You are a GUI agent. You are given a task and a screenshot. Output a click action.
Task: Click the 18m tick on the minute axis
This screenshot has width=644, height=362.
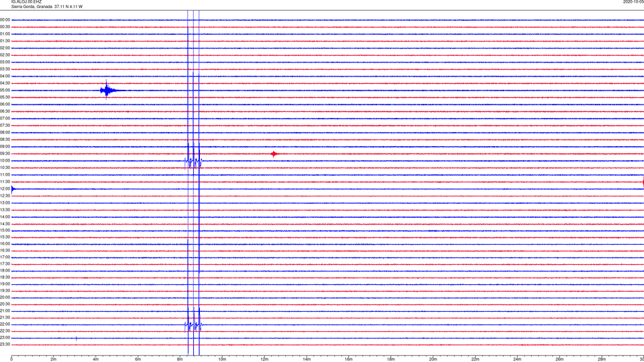tap(390, 359)
